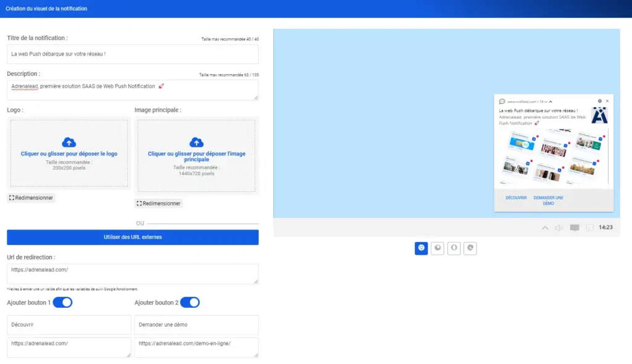Open the settings gear in the notification preview
Image resolution: width=632 pixels, height=364 pixels.
(x=600, y=101)
